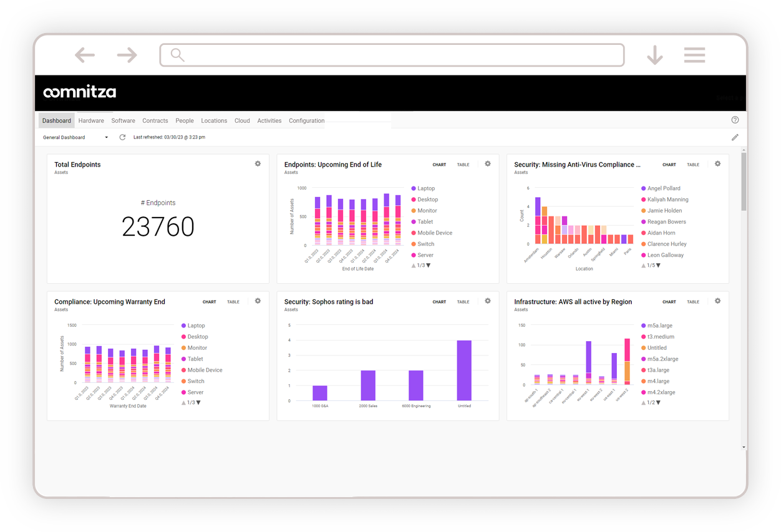Image resolution: width=781 pixels, height=532 pixels.
Task: Switch End of Life widget to TABLE view
Action: [463, 165]
